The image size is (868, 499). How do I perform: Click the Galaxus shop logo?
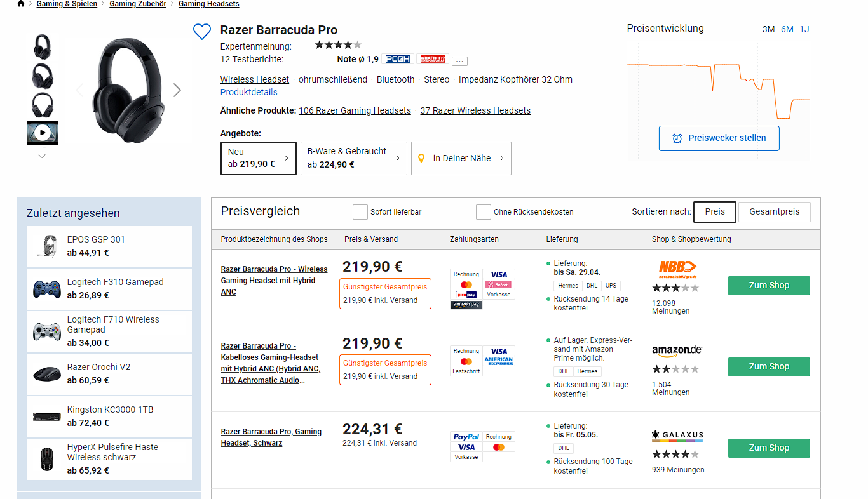pyautogui.click(x=677, y=436)
